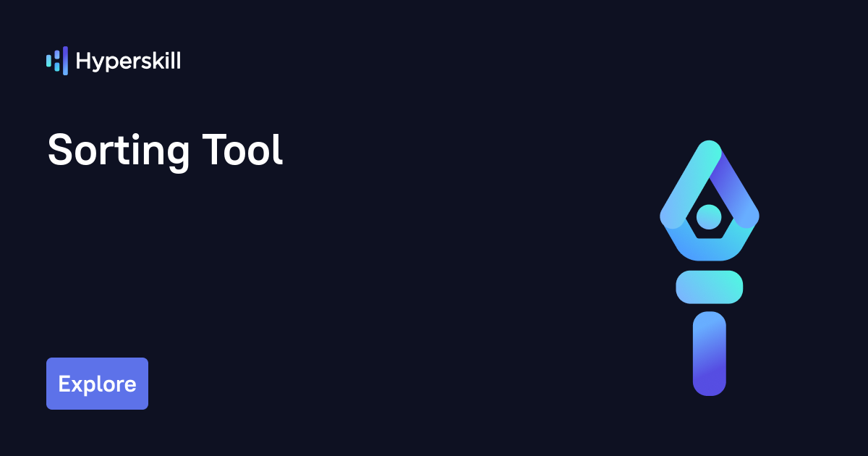The width and height of the screenshot is (868, 456).
Task: Click the Explore button
Action: tap(97, 384)
